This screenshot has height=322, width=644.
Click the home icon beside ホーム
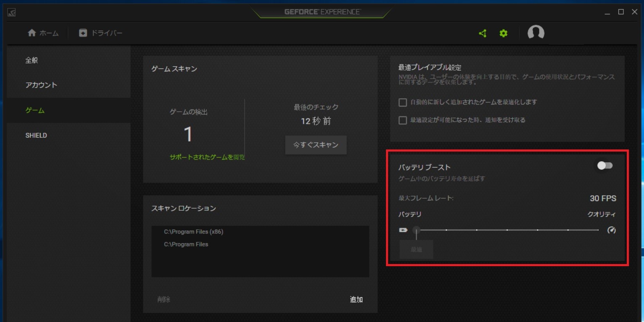click(x=32, y=33)
